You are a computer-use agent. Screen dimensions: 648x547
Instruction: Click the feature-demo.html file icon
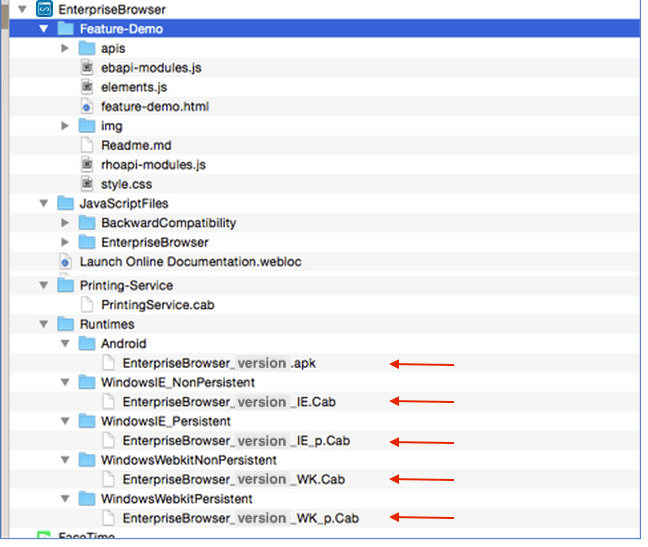click(86, 106)
